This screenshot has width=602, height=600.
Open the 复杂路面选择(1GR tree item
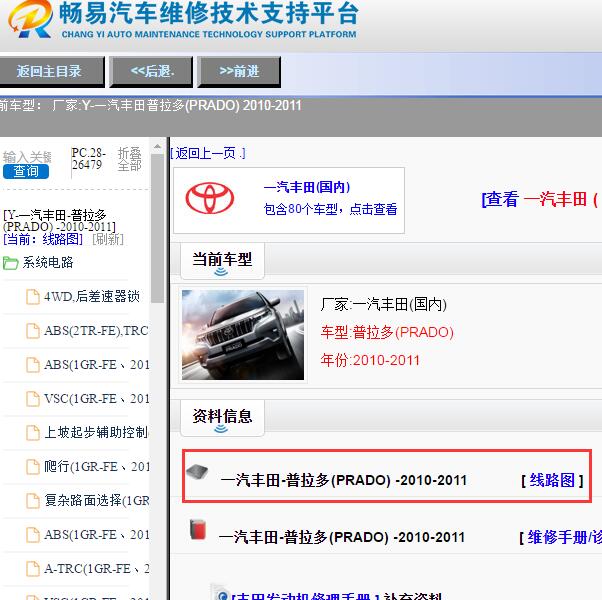click(96, 501)
